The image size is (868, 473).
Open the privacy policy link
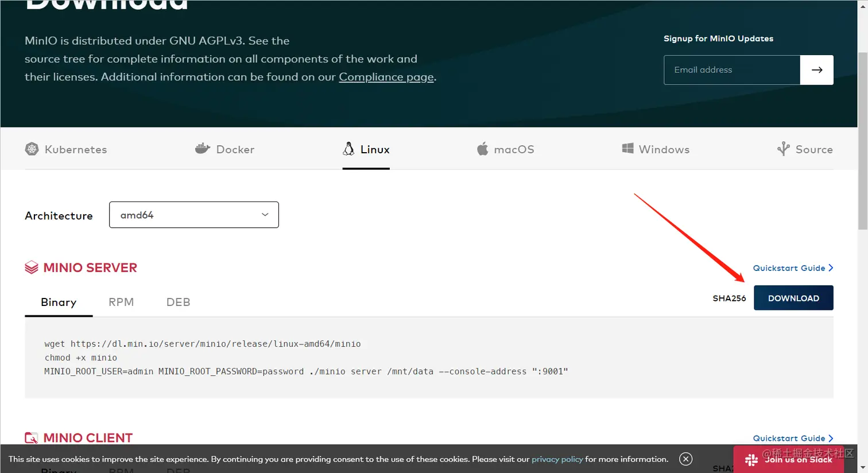(557, 459)
